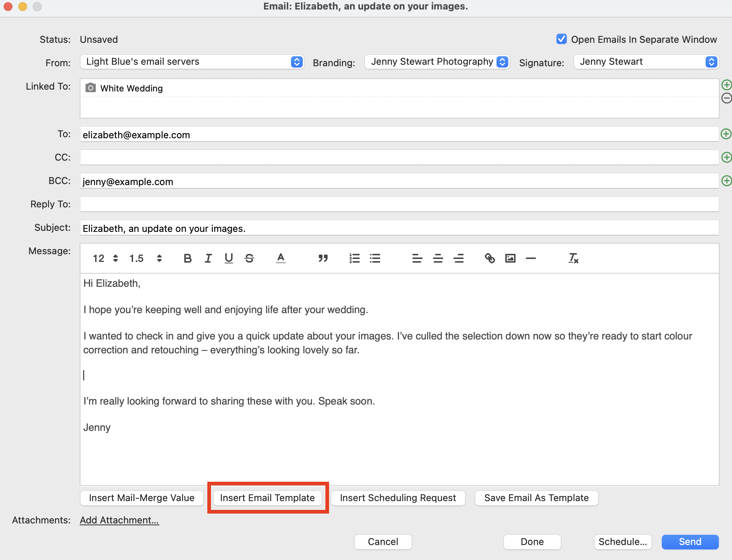Save Email As Template
Image resolution: width=732 pixels, height=560 pixels.
click(x=536, y=498)
